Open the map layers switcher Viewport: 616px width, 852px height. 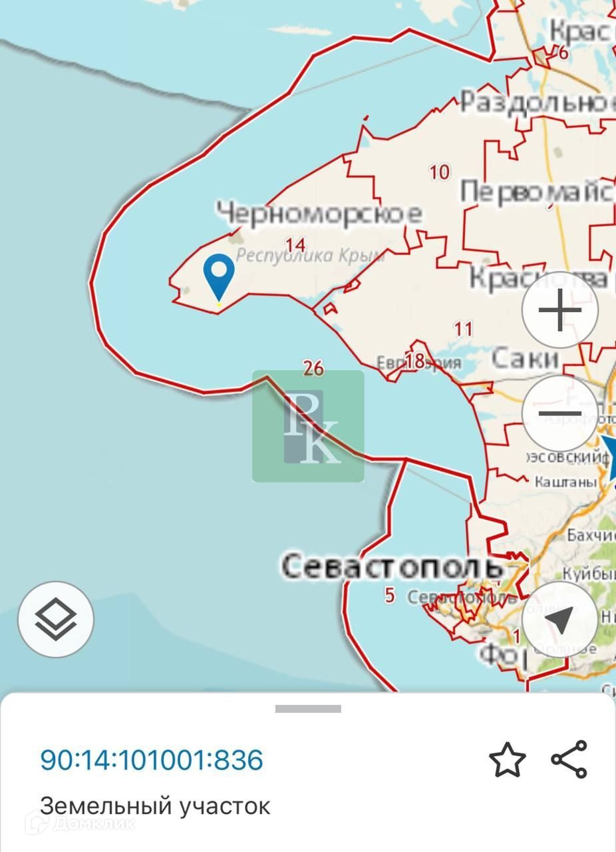click(x=56, y=619)
